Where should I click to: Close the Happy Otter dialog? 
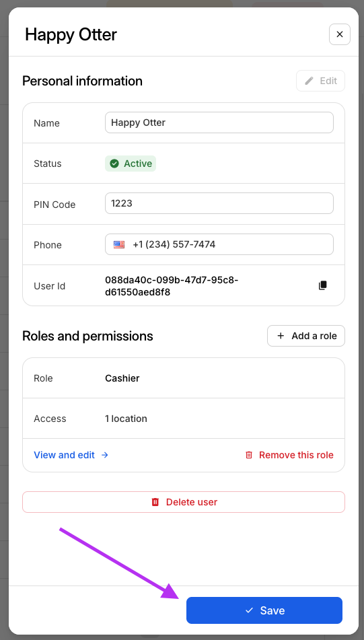click(340, 35)
